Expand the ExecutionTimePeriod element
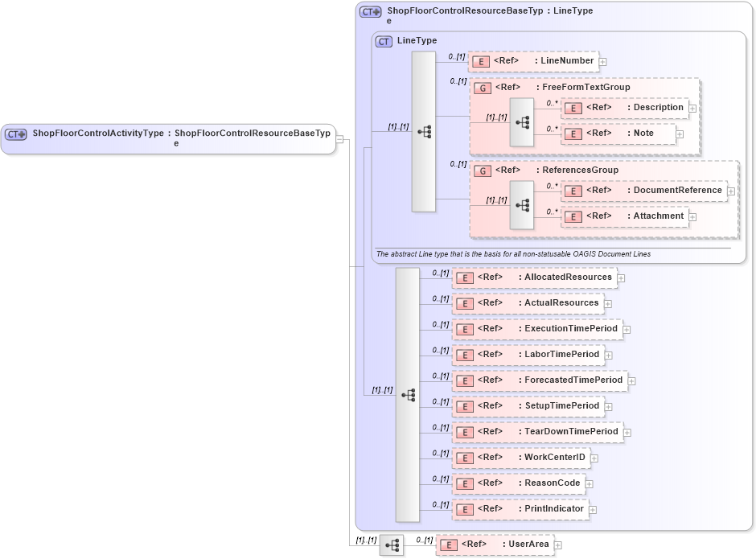 (627, 329)
